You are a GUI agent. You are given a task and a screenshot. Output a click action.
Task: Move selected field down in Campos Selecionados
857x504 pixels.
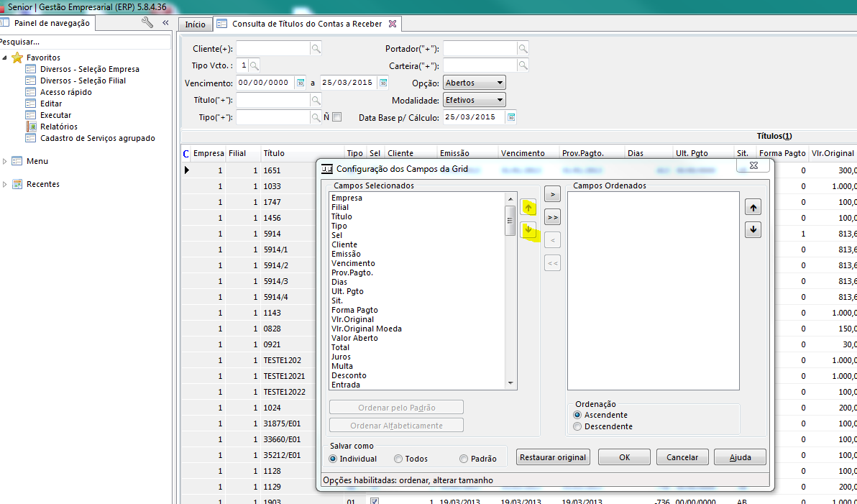click(528, 230)
